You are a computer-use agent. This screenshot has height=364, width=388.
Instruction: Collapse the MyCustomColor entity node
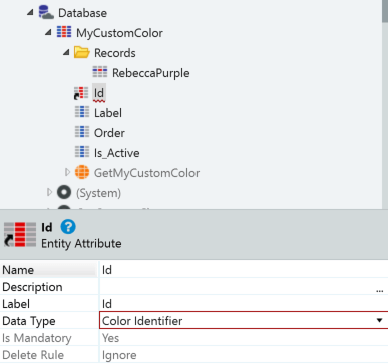pyautogui.click(x=48, y=32)
